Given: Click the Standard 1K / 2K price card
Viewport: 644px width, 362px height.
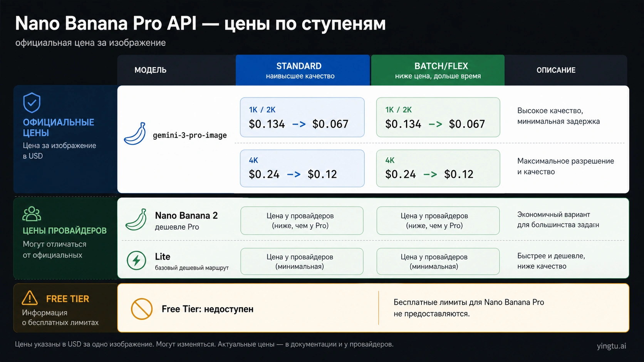Looking at the screenshot, I should 302,117.
